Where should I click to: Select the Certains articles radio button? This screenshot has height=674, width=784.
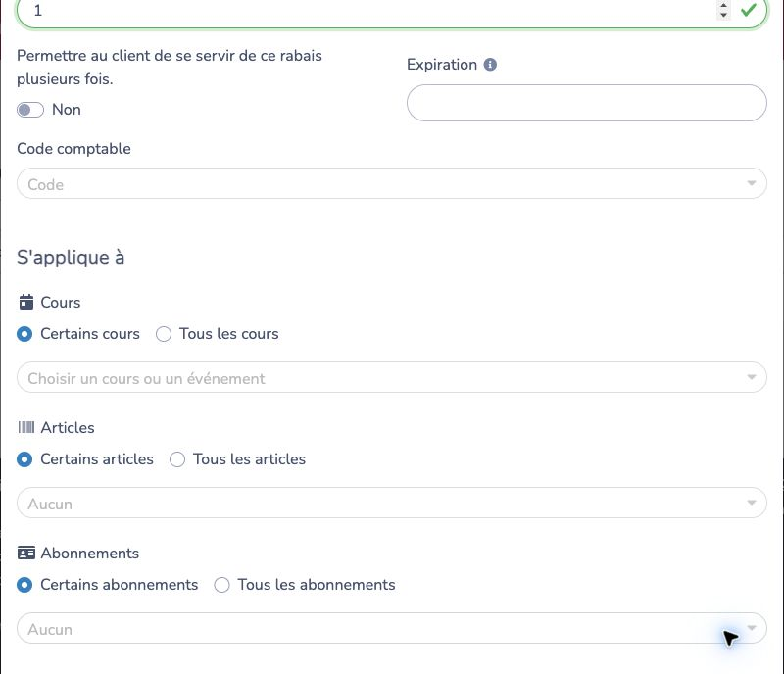pos(24,459)
